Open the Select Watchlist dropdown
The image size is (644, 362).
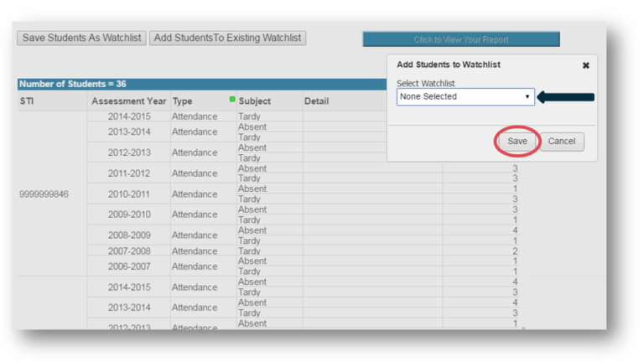coord(465,97)
